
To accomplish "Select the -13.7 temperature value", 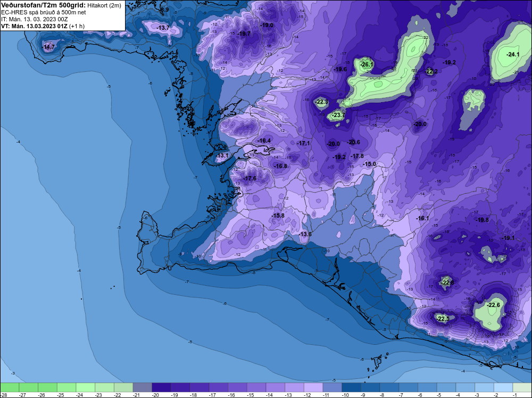I will 163,28.
